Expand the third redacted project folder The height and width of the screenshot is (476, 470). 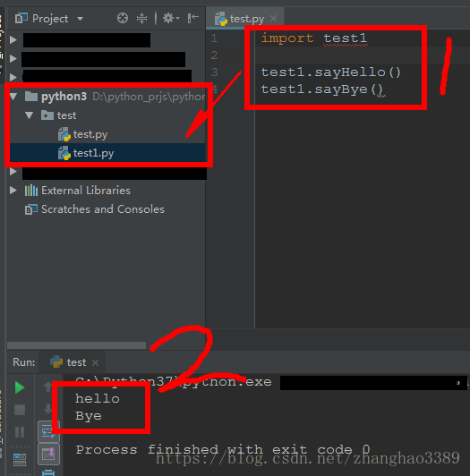pyautogui.click(x=13, y=77)
